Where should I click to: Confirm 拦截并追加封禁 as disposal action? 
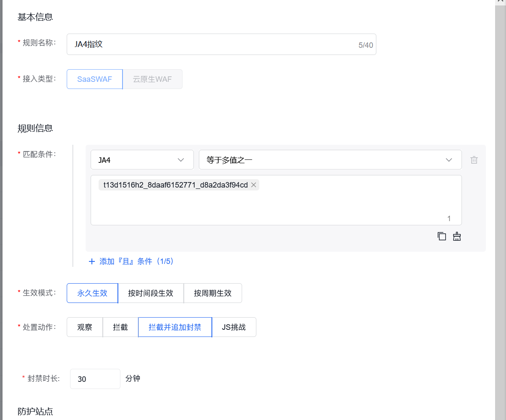pos(175,327)
